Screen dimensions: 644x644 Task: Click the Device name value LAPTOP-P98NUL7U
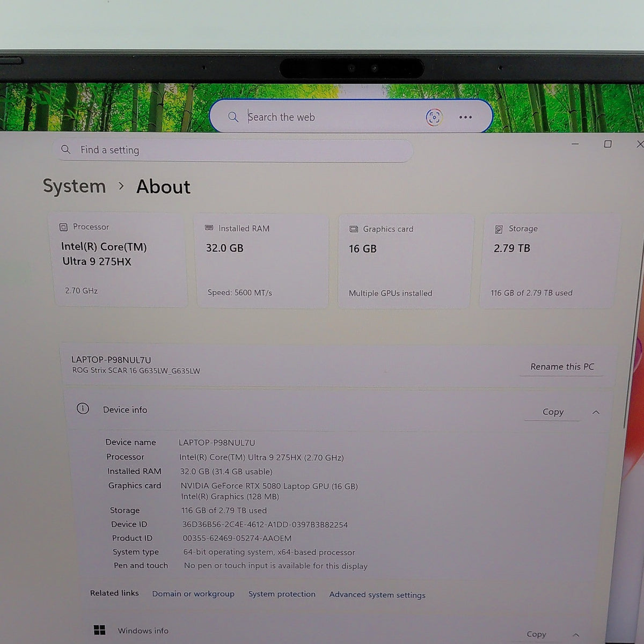tap(217, 443)
